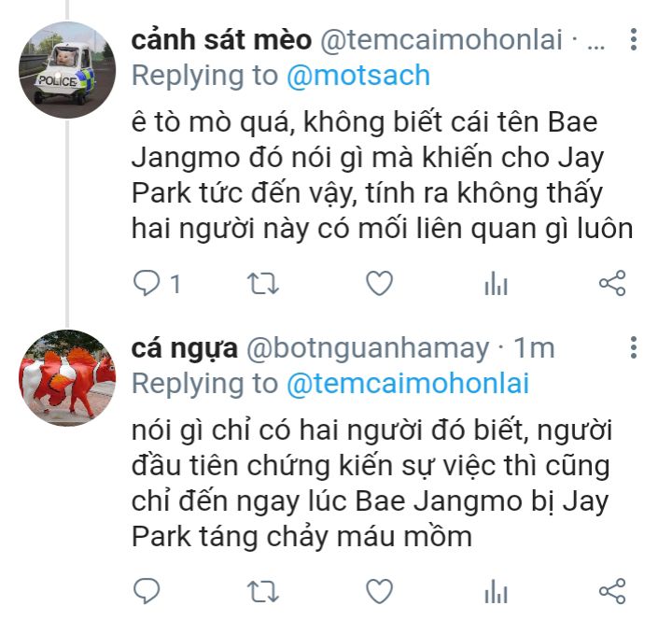Viewport: 672px width, 620px height.
Task: Select the cá ngựa display name
Action: [x=184, y=348]
